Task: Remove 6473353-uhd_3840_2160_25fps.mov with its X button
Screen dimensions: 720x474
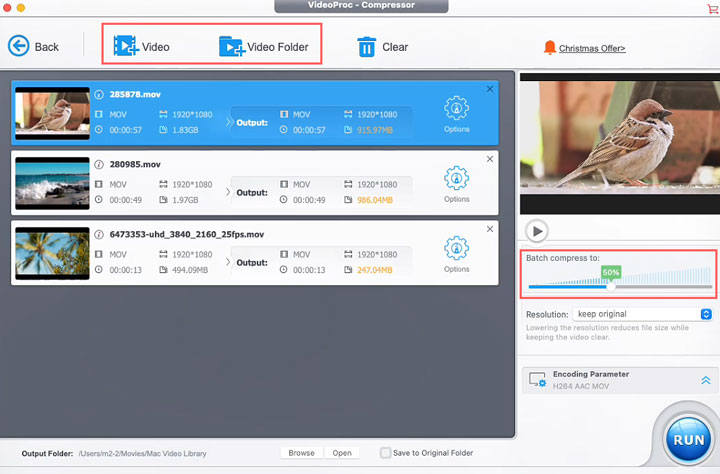Action: coord(490,229)
